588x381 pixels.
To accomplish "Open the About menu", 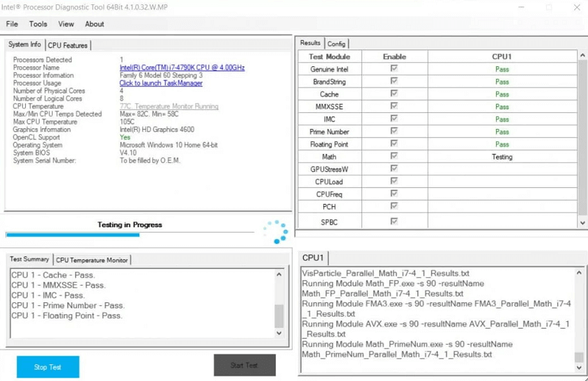I will 95,24.
